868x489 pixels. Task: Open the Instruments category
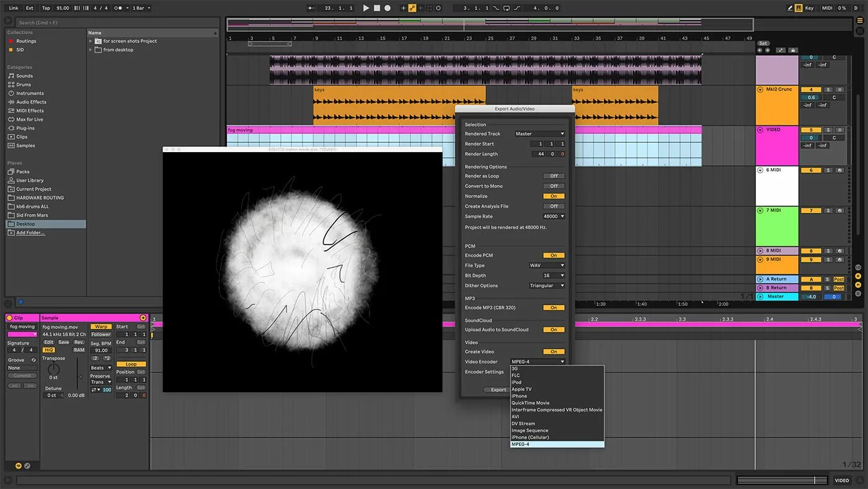point(30,93)
